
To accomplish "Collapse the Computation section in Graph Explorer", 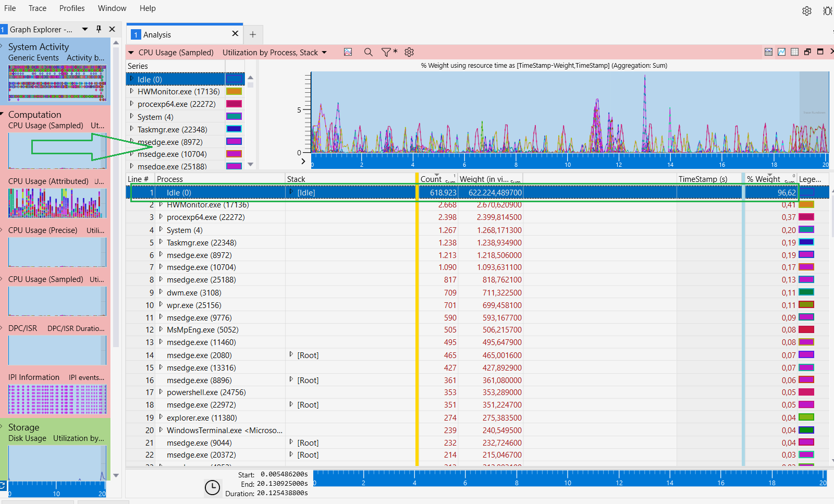I will [x=2, y=114].
